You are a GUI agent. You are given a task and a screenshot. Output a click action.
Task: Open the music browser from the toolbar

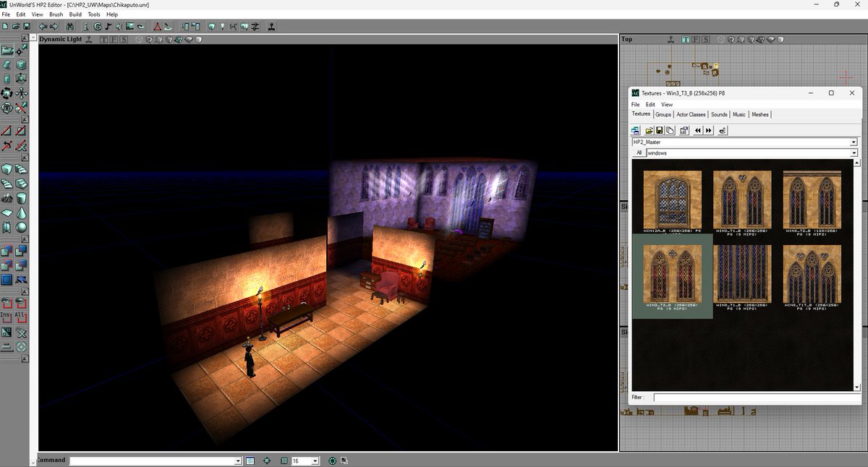click(107, 25)
